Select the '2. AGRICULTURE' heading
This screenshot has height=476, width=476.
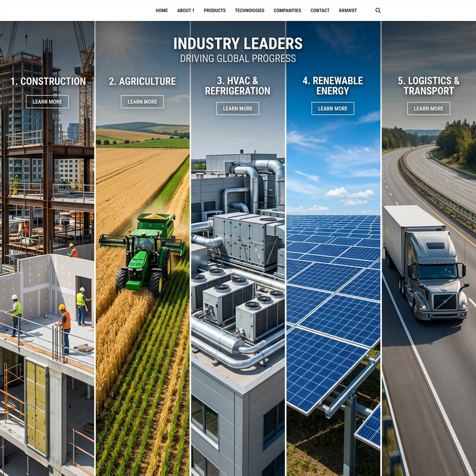142,81
